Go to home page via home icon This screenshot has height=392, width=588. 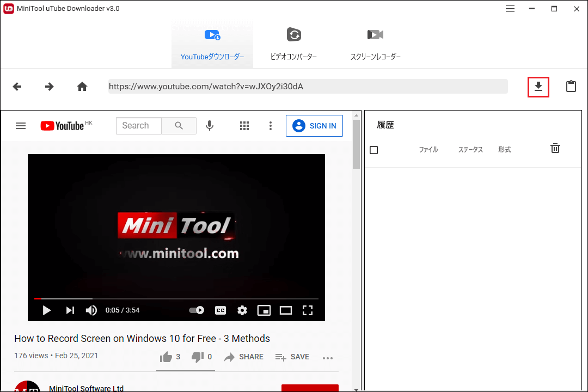point(82,86)
